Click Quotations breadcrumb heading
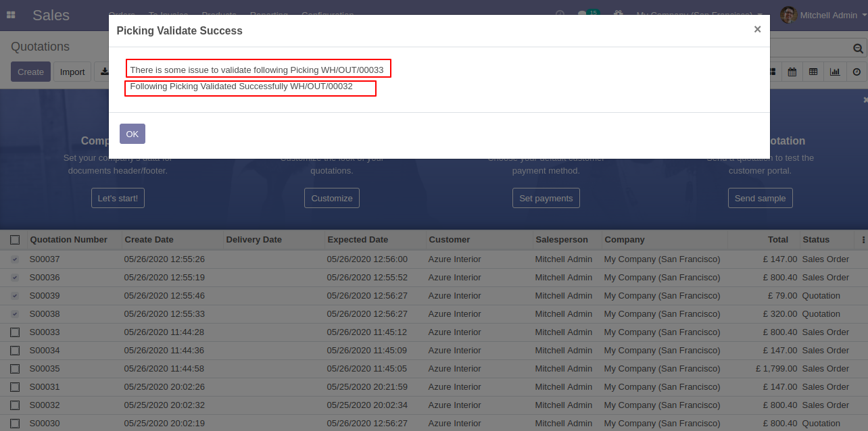 click(x=41, y=47)
